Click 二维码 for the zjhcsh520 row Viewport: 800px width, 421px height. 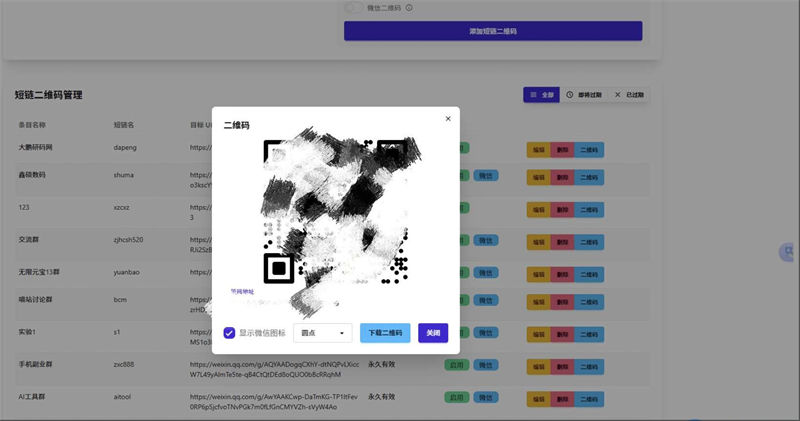(589, 242)
